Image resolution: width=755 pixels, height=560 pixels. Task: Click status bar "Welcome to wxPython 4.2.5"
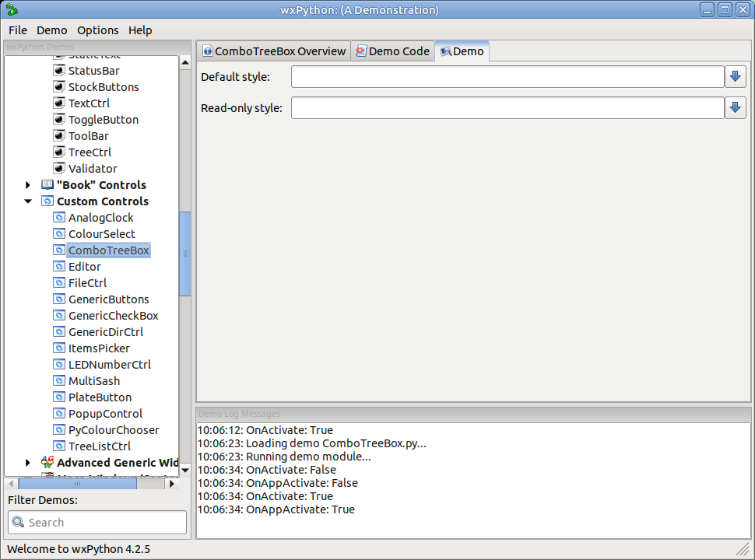click(79, 549)
